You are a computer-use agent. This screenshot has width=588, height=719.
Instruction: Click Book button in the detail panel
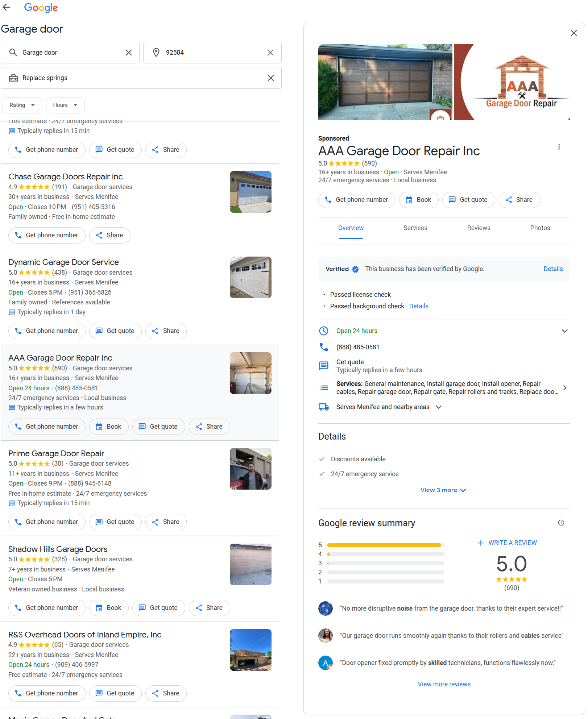coord(418,200)
